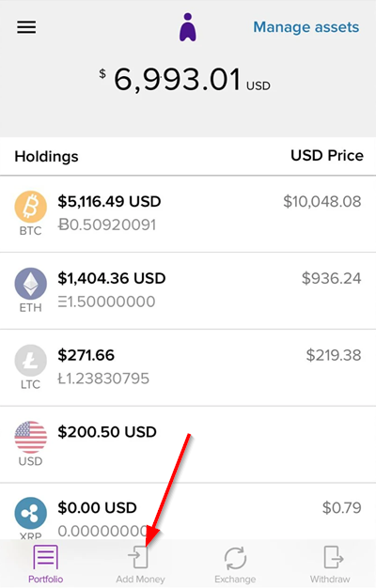Tap the purple Abra logo
This screenshot has height=588, width=376.
click(188, 27)
